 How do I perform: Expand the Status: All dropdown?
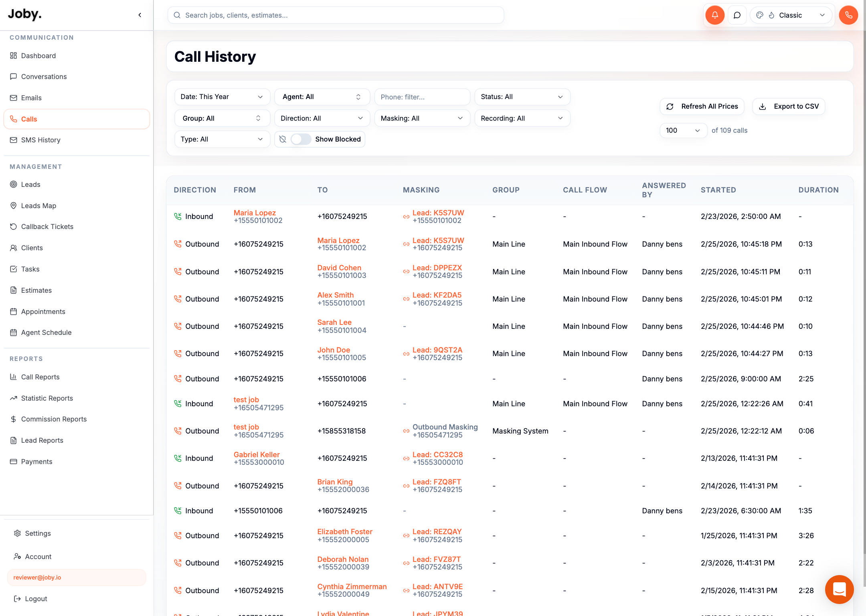coord(522,97)
